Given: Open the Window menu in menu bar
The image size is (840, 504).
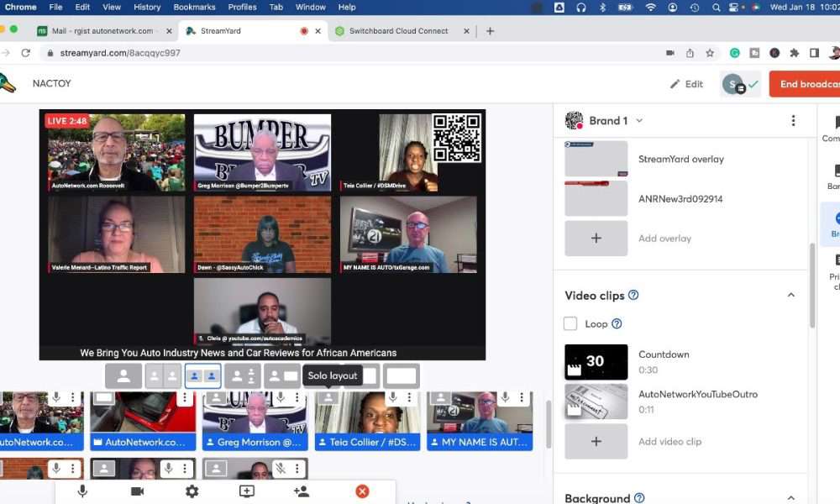Looking at the screenshot, I should [311, 7].
